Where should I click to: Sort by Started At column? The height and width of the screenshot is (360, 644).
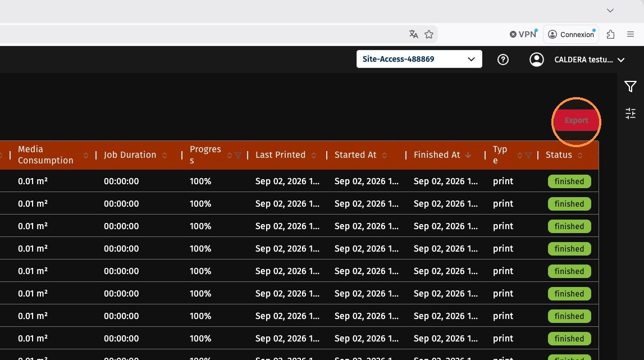[385, 156]
